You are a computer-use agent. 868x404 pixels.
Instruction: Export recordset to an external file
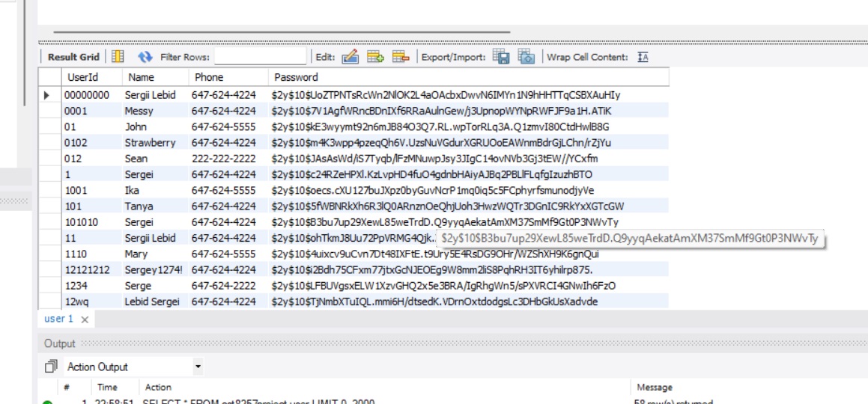click(501, 57)
